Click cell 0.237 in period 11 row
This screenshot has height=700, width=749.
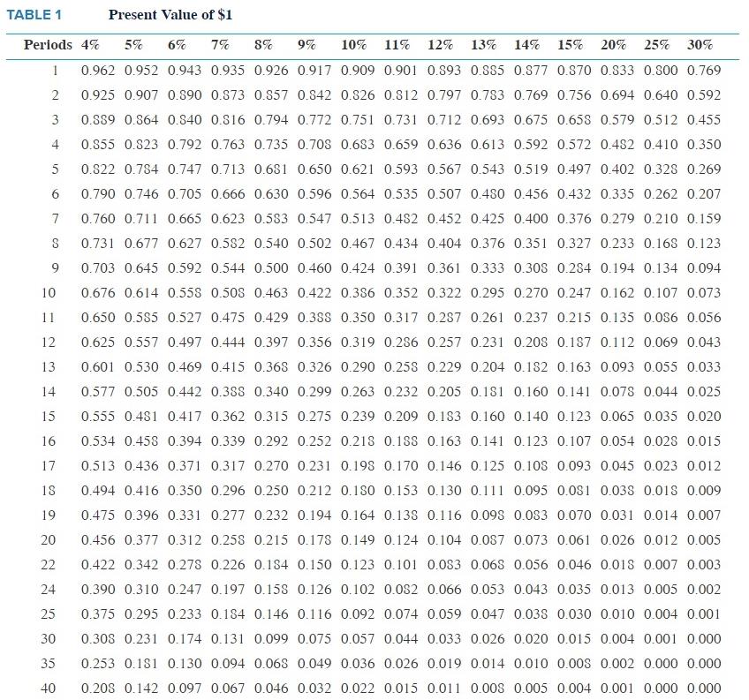click(x=531, y=318)
